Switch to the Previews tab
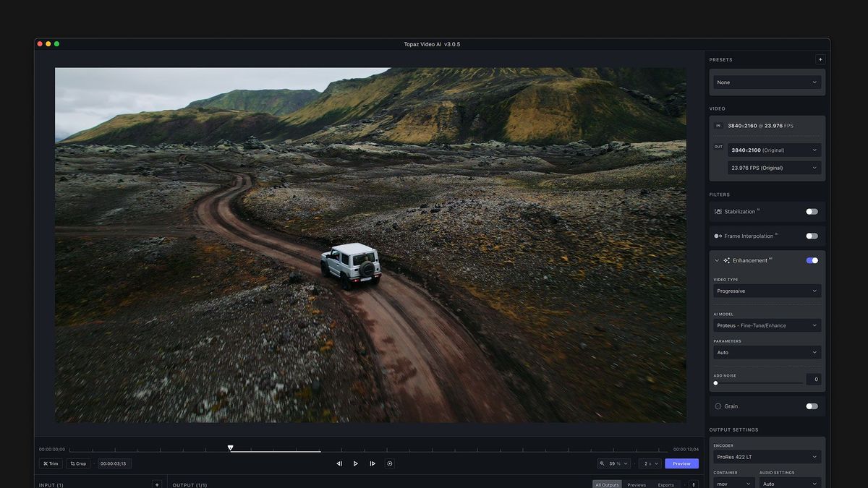This screenshot has width=868, height=488. click(637, 484)
